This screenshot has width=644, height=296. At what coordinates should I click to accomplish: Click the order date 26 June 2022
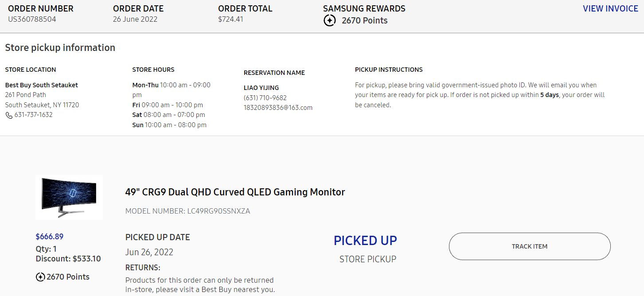[135, 19]
